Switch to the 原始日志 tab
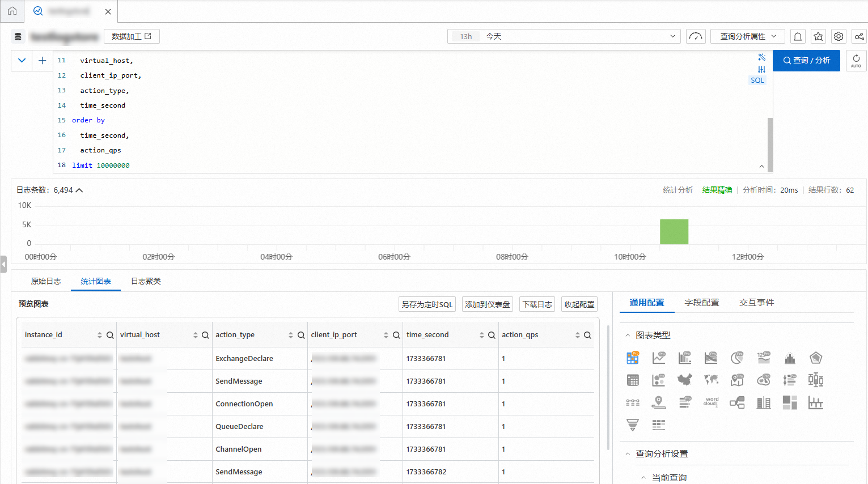 pos(46,281)
